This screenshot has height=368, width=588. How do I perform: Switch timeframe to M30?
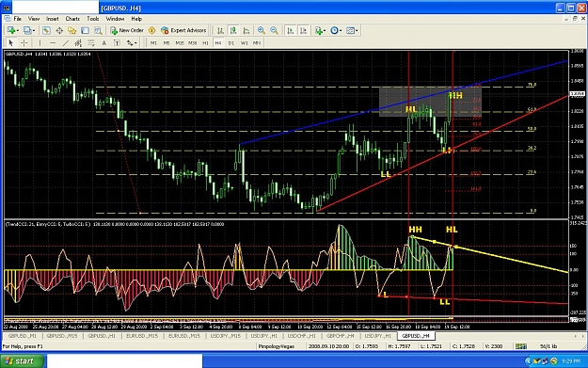click(192, 43)
